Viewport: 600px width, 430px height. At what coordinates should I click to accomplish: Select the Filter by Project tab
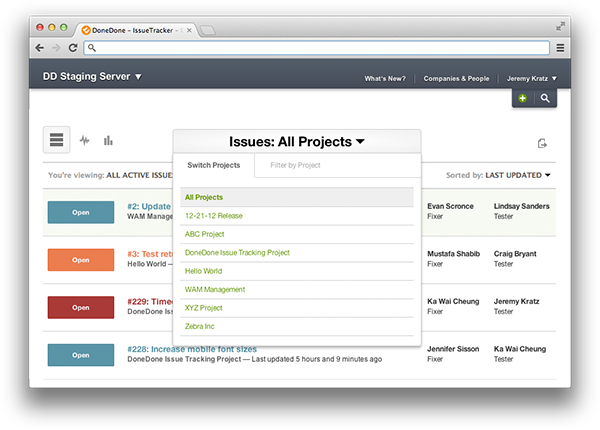pyautogui.click(x=295, y=165)
